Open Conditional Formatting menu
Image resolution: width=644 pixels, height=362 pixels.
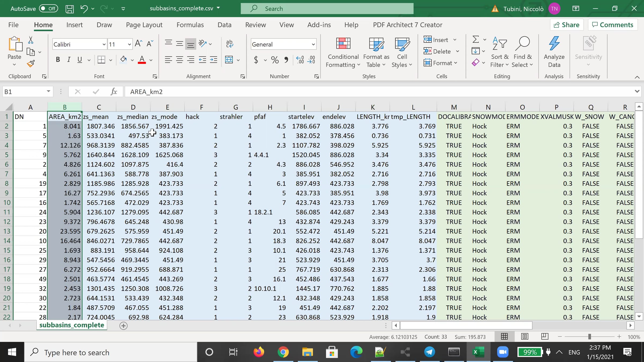343,53
